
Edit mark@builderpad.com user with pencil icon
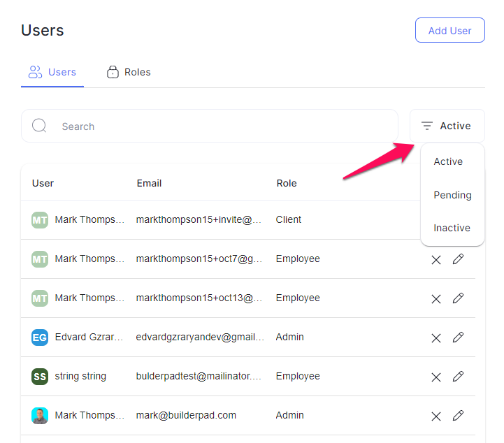point(458,415)
